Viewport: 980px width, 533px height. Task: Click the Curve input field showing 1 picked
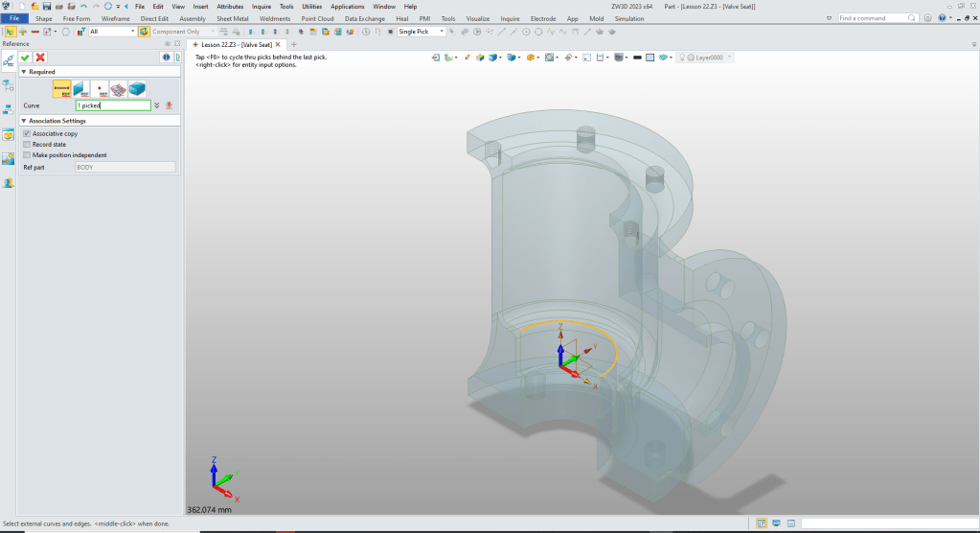click(x=113, y=105)
